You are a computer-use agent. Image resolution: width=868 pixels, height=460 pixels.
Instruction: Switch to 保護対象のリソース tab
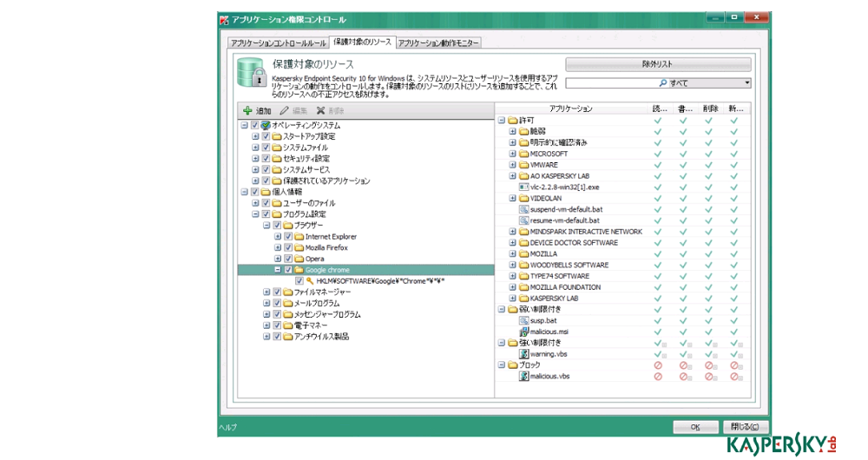(363, 42)
